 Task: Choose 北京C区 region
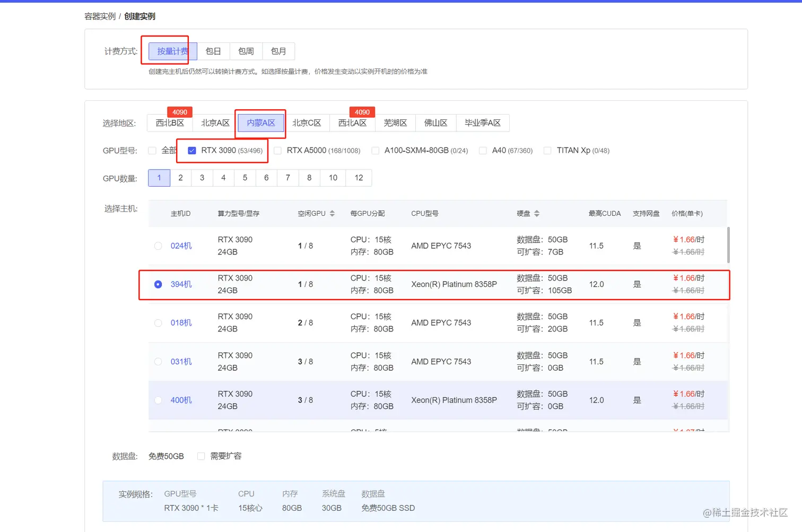tap(307, 123)
